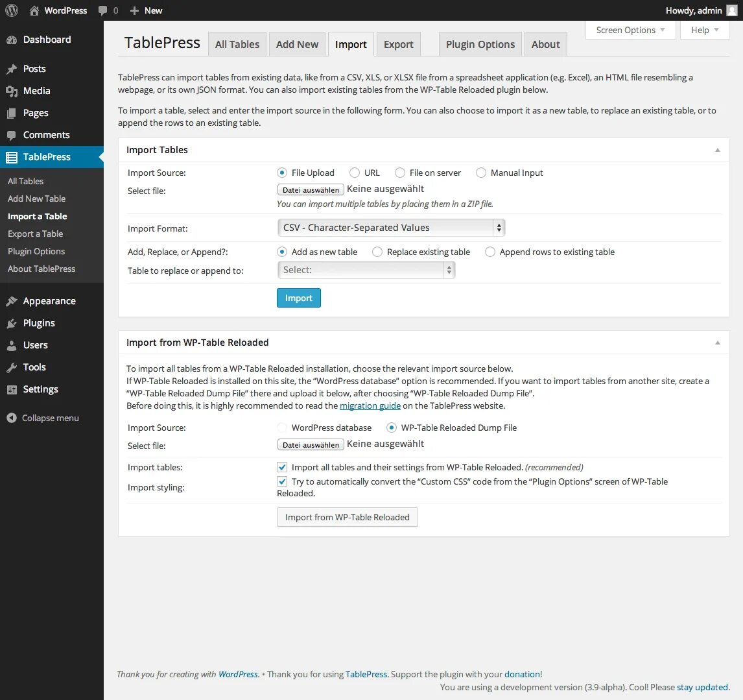Viewport: 743px width, 700px height.
Task: Select URL as import source
Action: (x=355, y=173)
